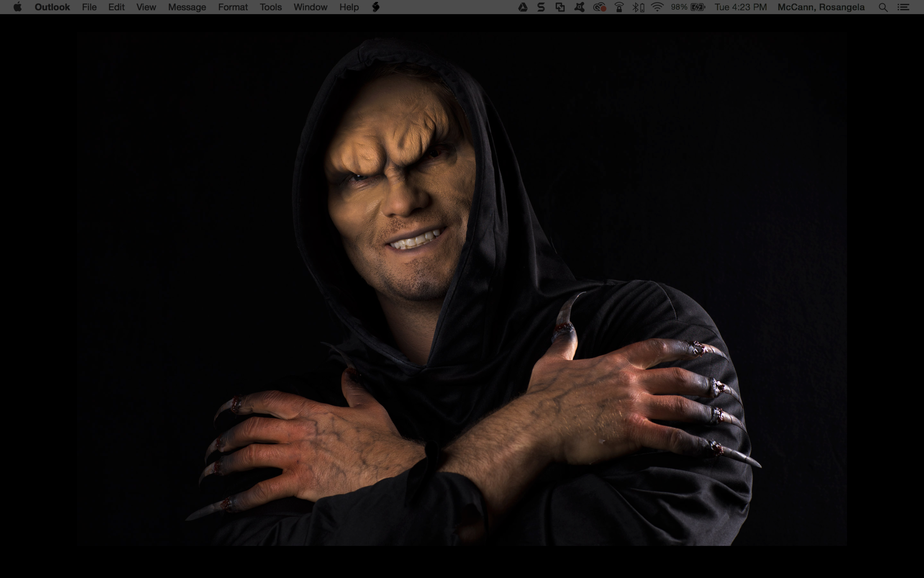Image resolution: width=924 pixels, height=578 pixels.
Task: Click the Wi-Fi padlock tether icon
Action: point(619,7)
